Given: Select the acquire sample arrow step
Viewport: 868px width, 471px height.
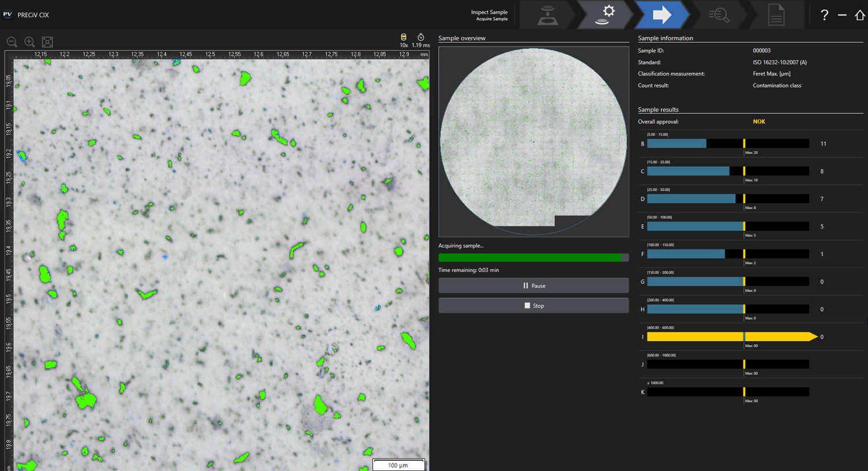Looking at the screenshot, I should pos(662,15).
